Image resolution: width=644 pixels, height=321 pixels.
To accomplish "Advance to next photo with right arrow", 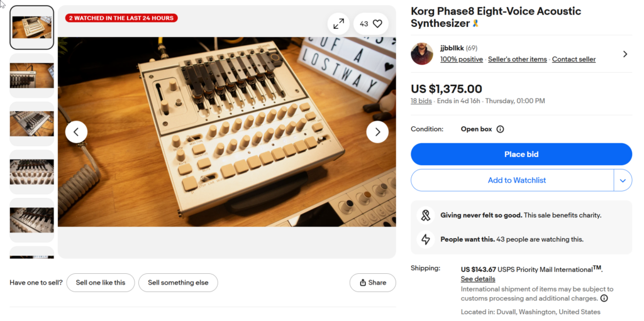I will (377, 132).
